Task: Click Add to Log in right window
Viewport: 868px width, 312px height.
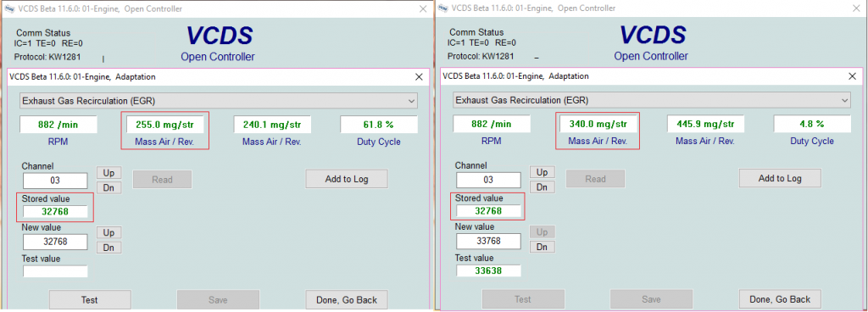Action: [x=780, y=178]
